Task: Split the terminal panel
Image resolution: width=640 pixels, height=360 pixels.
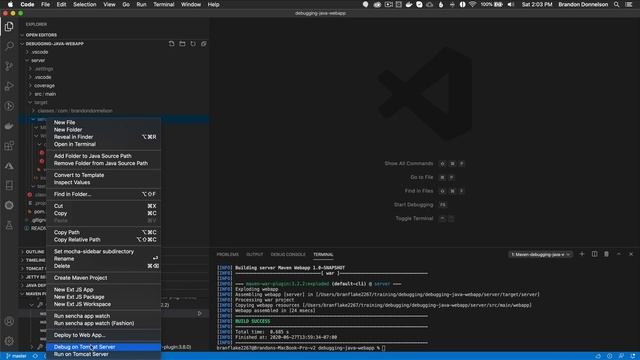Action: (x=594, y=254)
